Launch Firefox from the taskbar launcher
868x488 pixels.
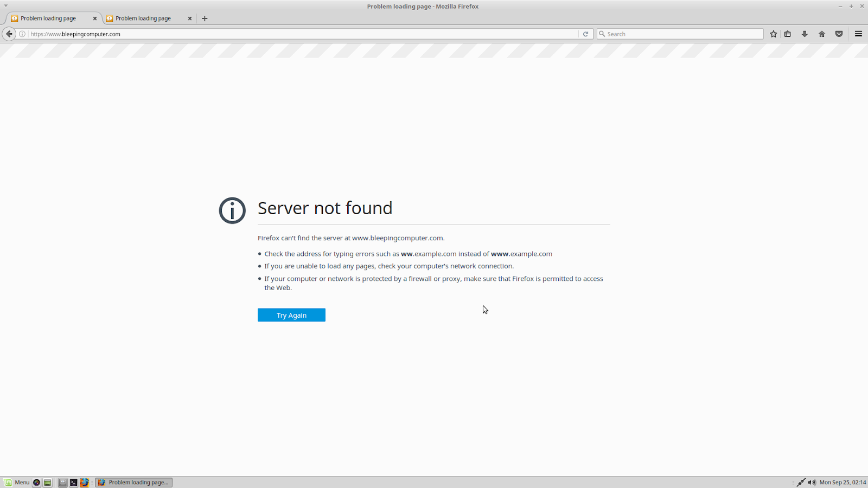[84, 483]
